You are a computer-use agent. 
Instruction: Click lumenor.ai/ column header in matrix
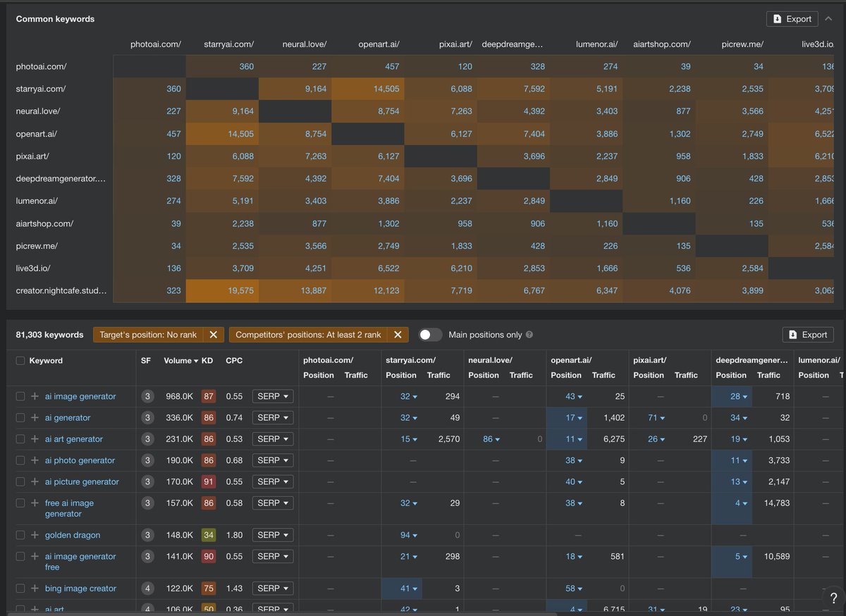tap(595, 44)
